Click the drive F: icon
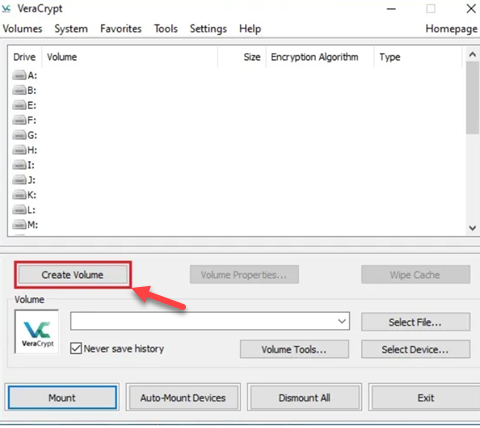 pyautogui.click(x=19, y=120)
